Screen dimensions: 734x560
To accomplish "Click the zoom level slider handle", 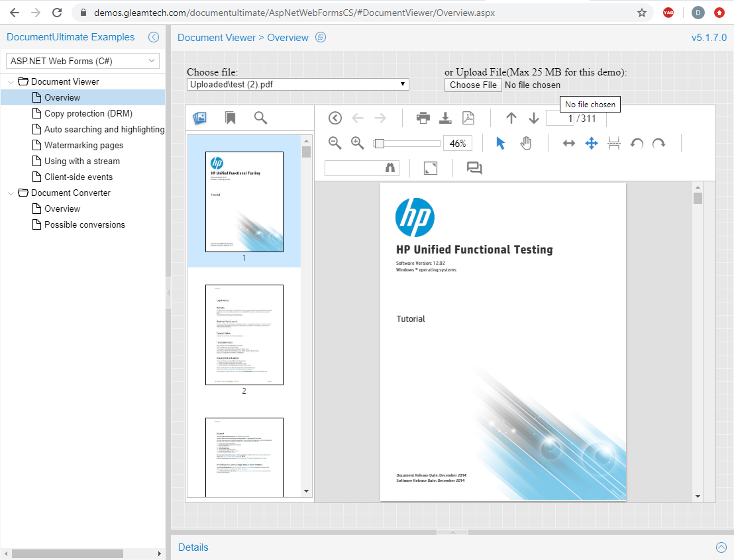I will pos(380,144).
